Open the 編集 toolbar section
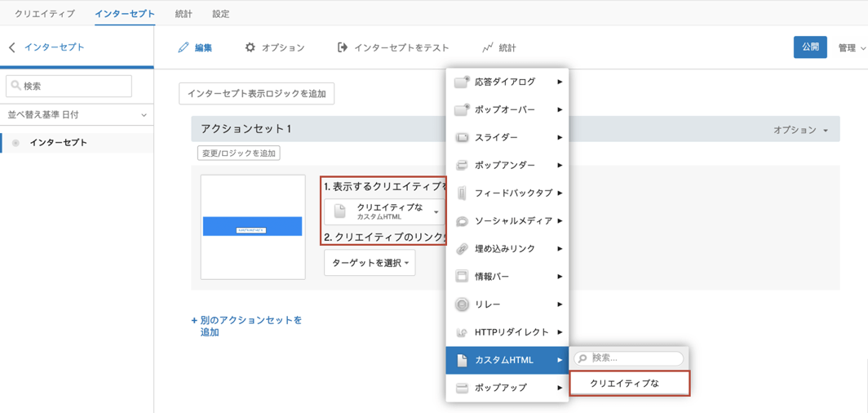The image size is (868, 413). (195, 48)
